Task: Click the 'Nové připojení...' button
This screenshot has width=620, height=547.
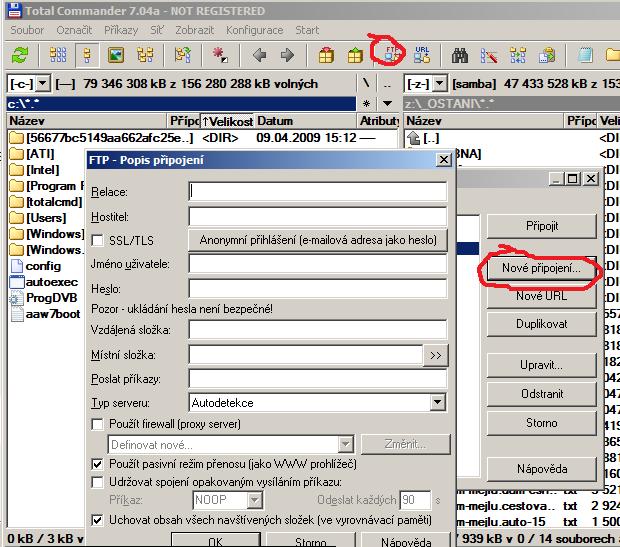Action: coord(542,270)
